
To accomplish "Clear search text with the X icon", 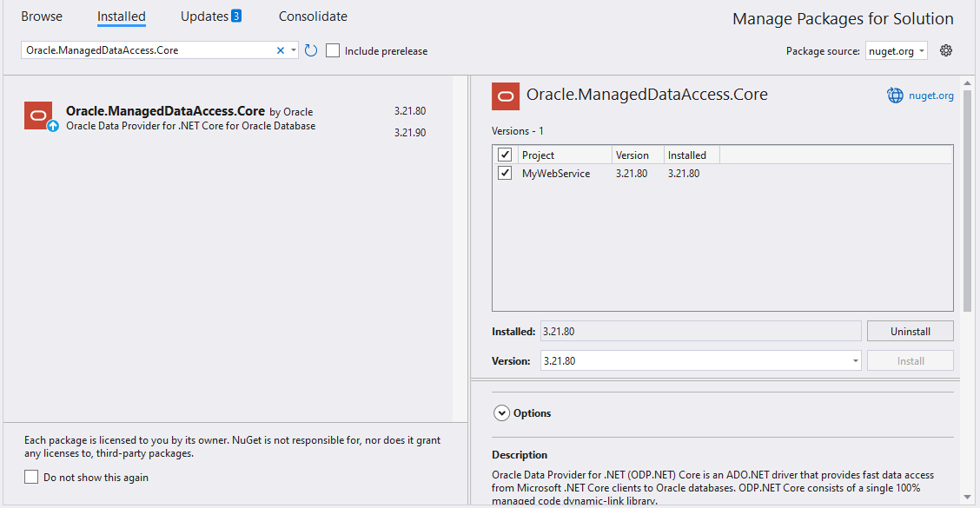I will click(281, 50).
